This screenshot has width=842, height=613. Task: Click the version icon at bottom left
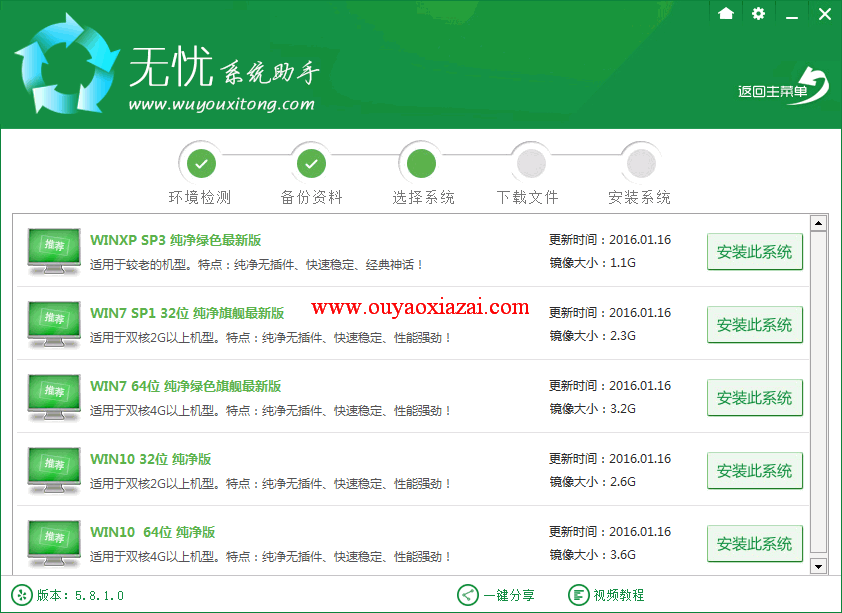[21, 595]
